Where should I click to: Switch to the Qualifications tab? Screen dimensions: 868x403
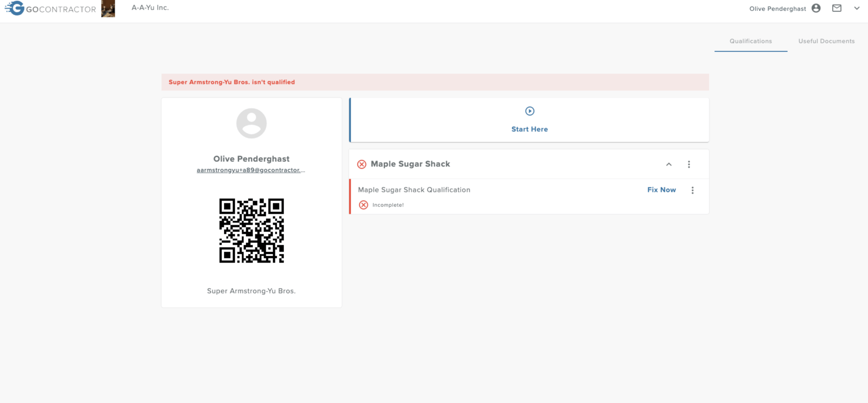(751, 41)
